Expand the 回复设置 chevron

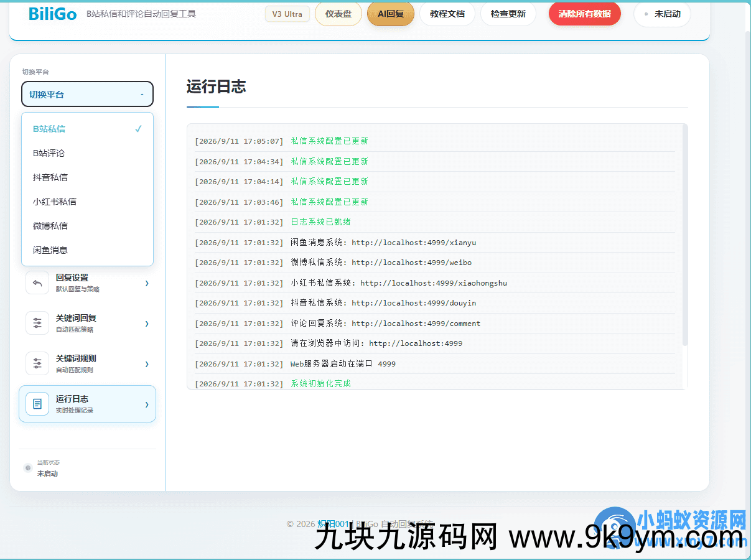(147, 283)
